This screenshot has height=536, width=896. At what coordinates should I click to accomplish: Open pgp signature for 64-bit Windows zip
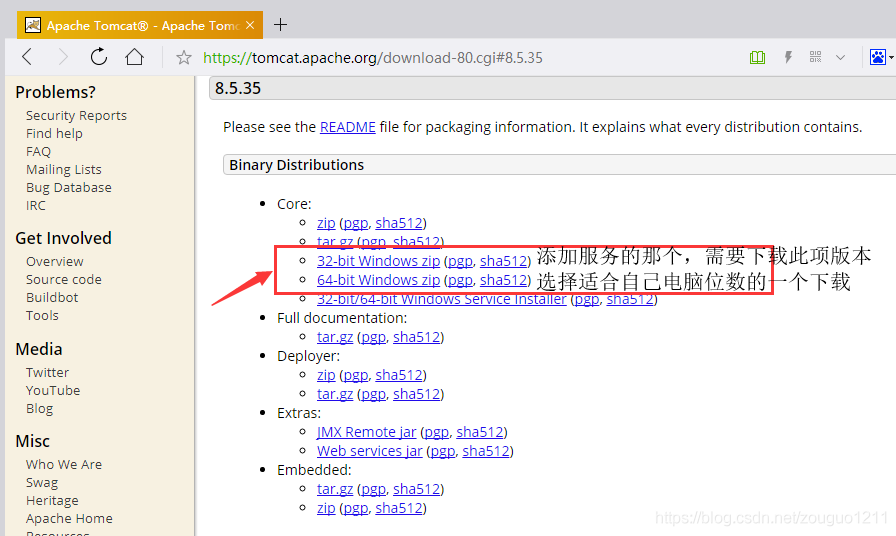click(460, 281)
